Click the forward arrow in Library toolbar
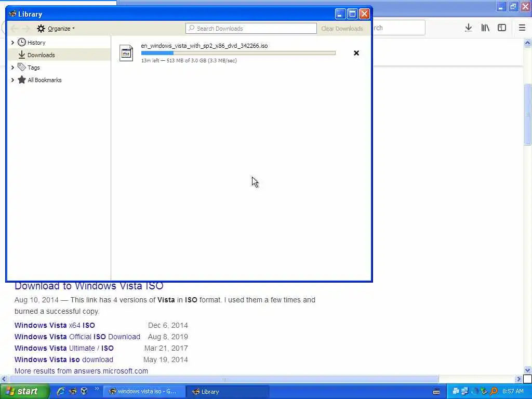Viewport: 532px width, 399px height. (26, 29)
